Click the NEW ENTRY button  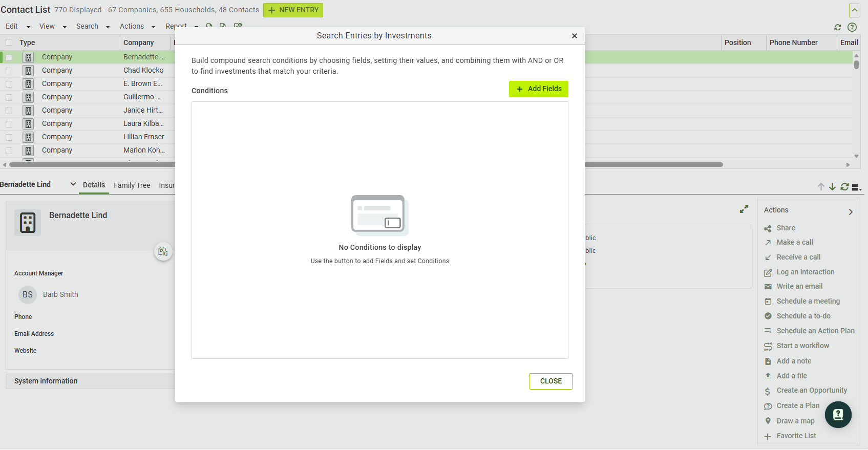point(293,10)
